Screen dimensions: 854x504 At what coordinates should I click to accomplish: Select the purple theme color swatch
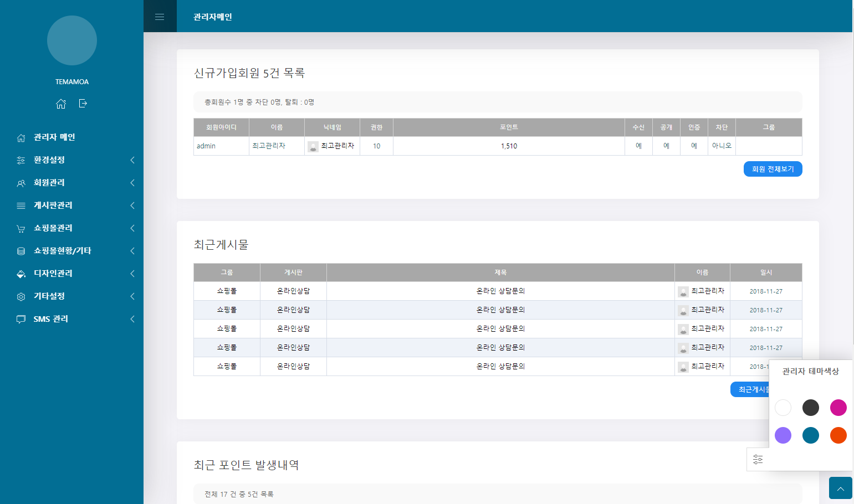click(x=783, y=435)
